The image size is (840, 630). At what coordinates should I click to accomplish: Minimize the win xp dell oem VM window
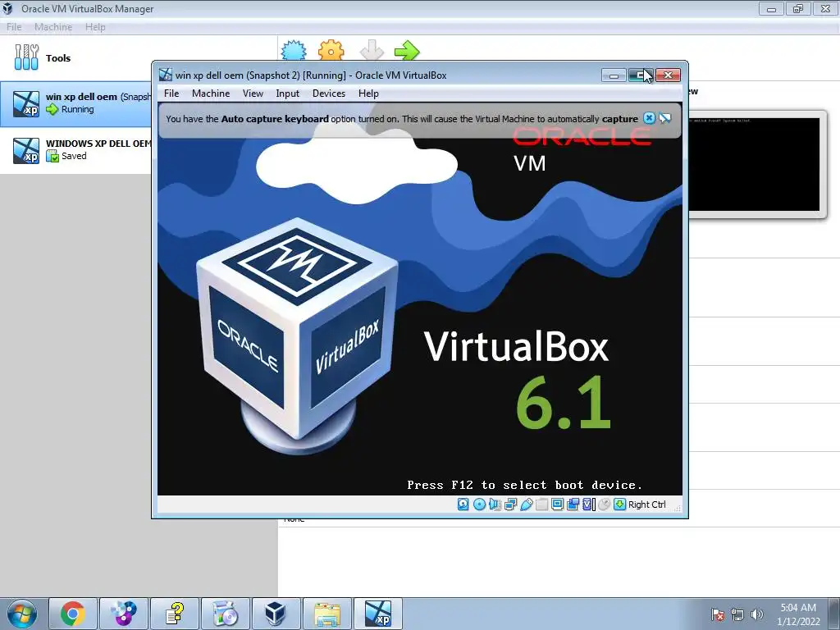614,75
